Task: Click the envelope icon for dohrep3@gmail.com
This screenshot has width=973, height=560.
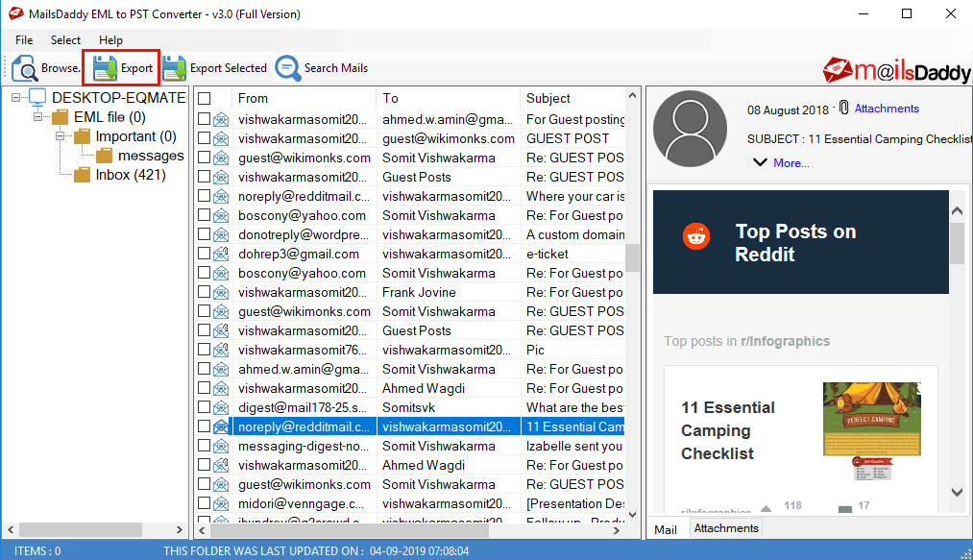Action: (221, 254)
